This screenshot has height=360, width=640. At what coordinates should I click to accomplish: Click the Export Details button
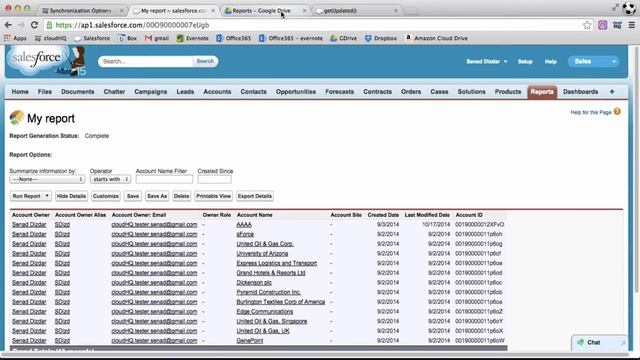(255, 196)
